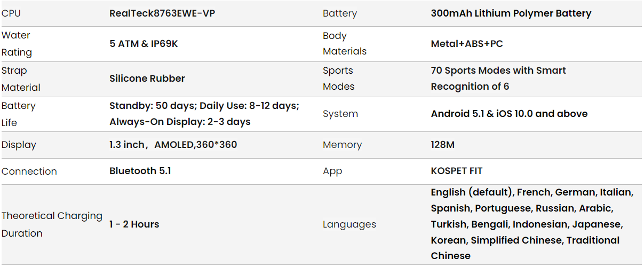Click the Bluetooth 5.1 value
Viewport: 644px width, 266px height.
coord(140,171)
